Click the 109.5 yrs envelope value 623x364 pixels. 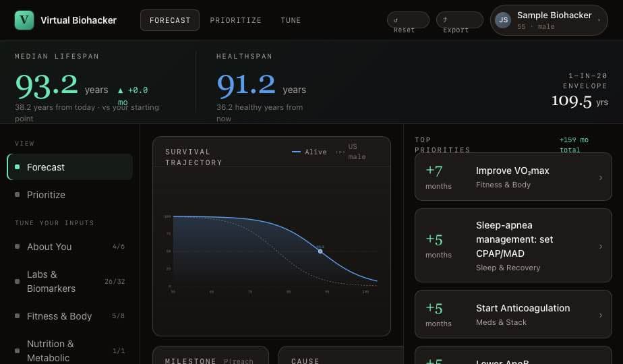coord(579,101)
